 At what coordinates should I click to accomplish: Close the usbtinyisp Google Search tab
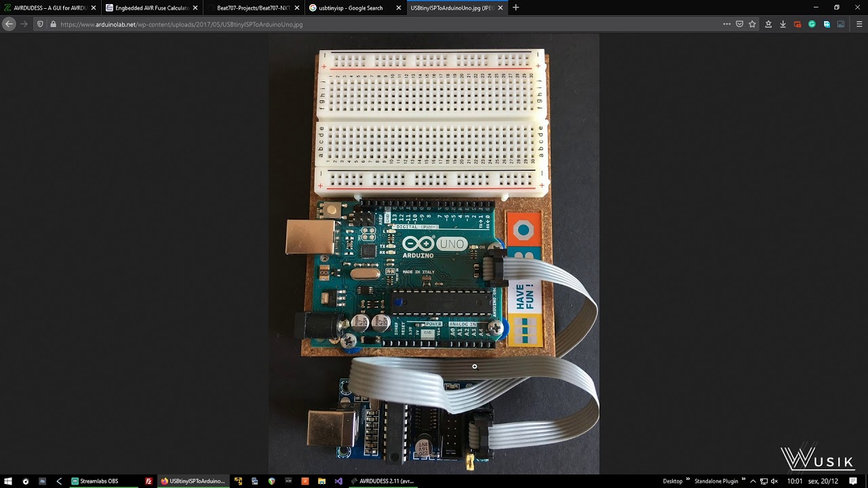pos(399,8)
